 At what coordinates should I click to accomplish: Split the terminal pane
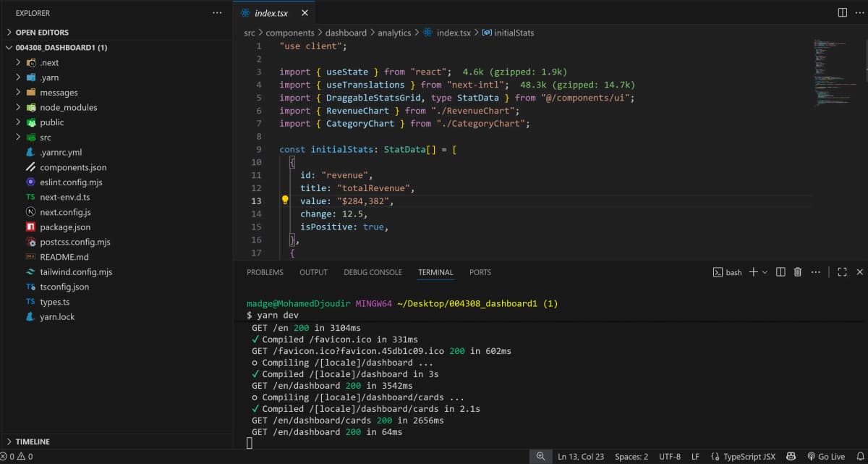point(780,272)
